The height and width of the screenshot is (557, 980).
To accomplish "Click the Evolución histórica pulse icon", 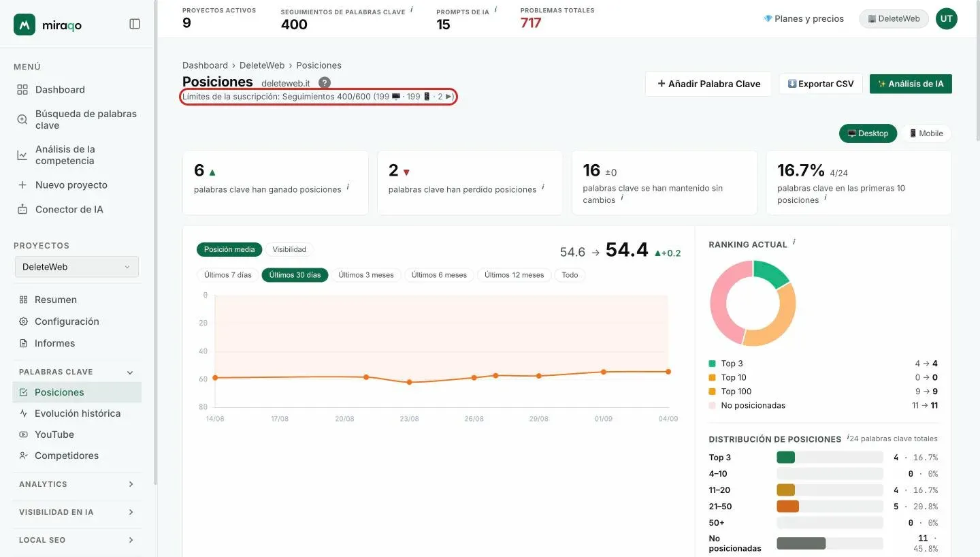I will tap(23, 413).
